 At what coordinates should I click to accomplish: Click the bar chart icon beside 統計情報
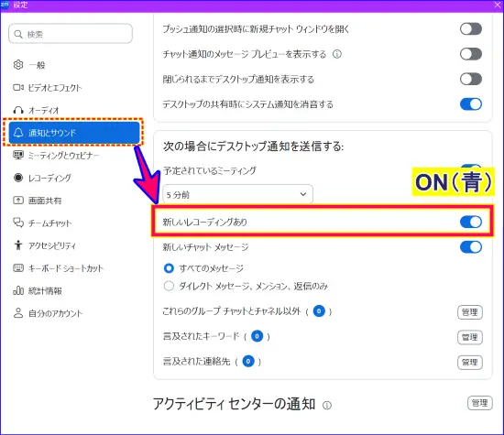coord(18,290)
